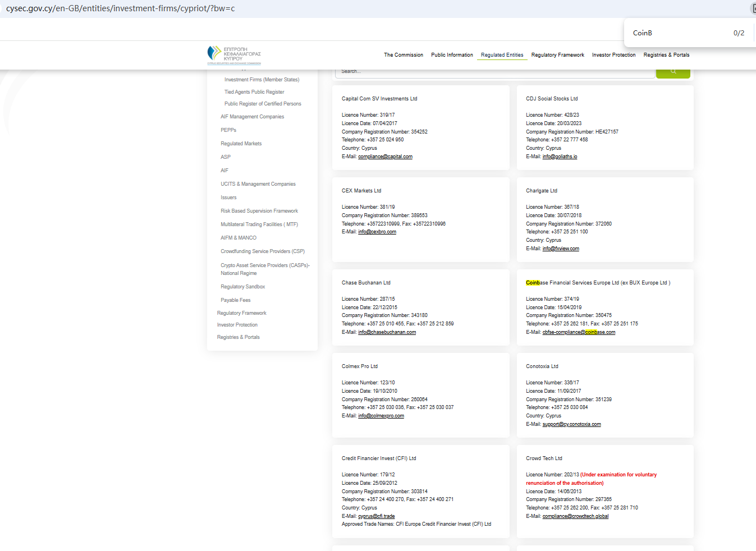
Task: Go to AIF Management Companies sidebar link
Action: 252,117
